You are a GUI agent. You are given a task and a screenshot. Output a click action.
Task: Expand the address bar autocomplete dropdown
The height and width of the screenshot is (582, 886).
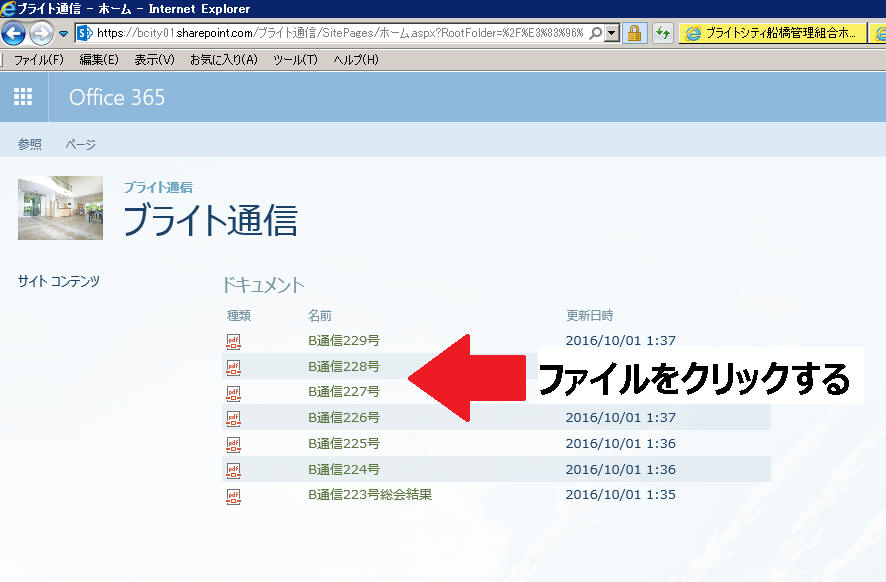coord(612,33)
